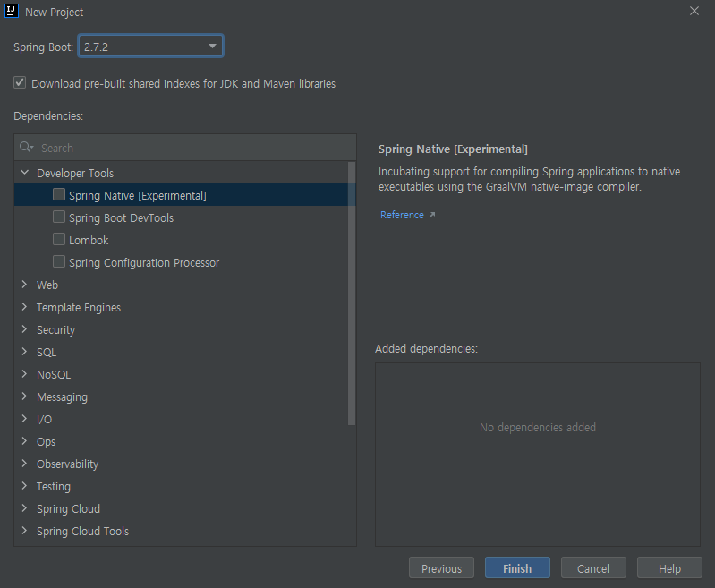Open the Reference link
Screen dimensions: 715x588
coord(402,215)
